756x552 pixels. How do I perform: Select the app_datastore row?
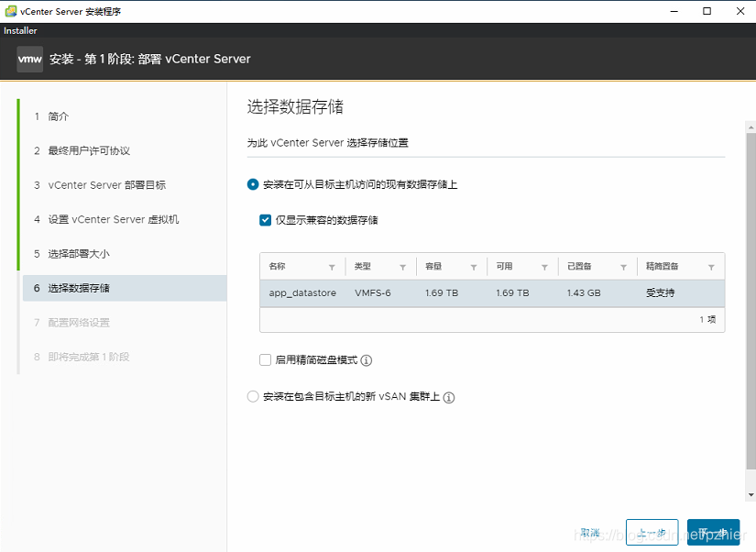(x=492, y=293)
